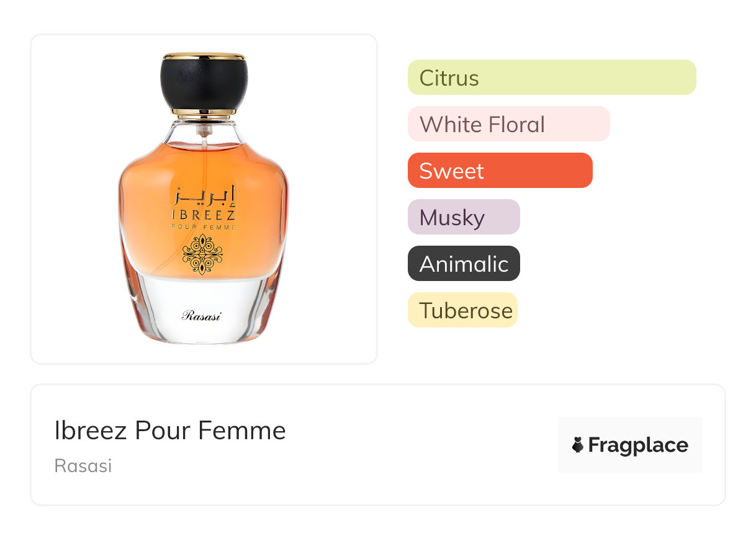Select the Citrus accord bar
Image resolution: width=756 pixels, height=536 pixels.
click(x=552, y=78)
